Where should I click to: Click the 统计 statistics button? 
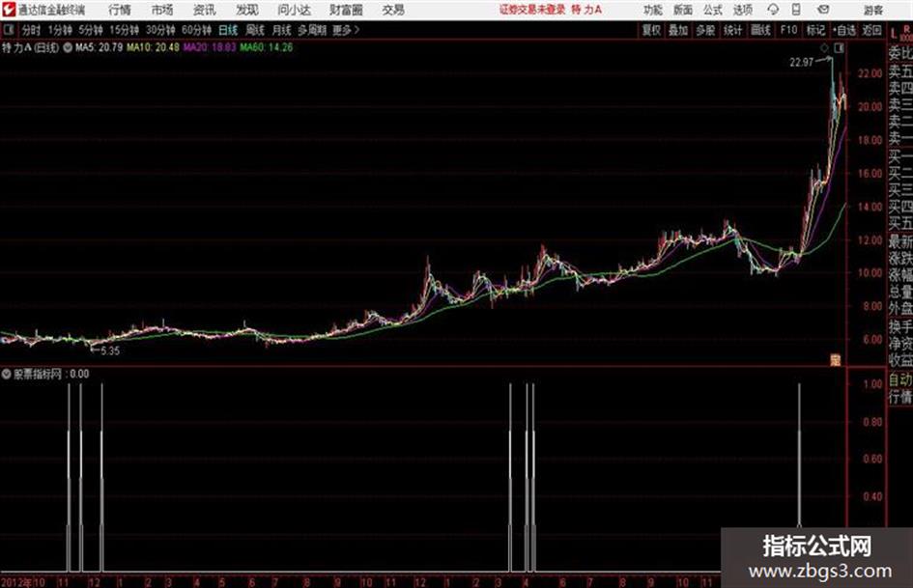click(733, 30)
